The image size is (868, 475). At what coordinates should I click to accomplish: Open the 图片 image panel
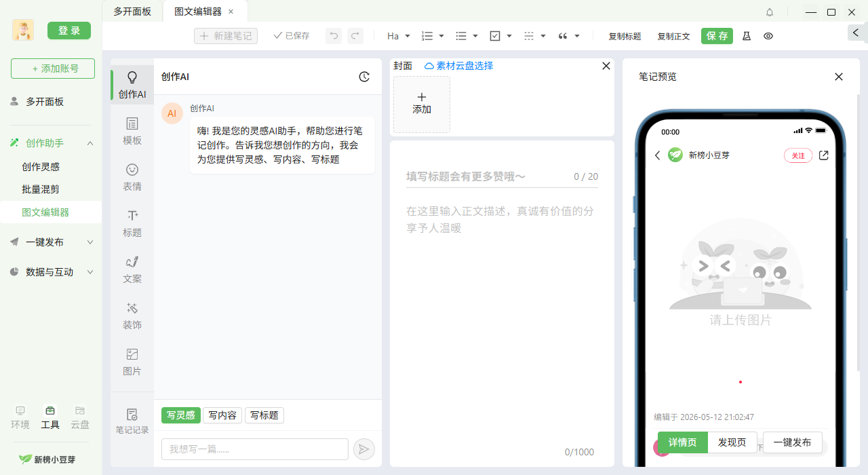point(132,362)
